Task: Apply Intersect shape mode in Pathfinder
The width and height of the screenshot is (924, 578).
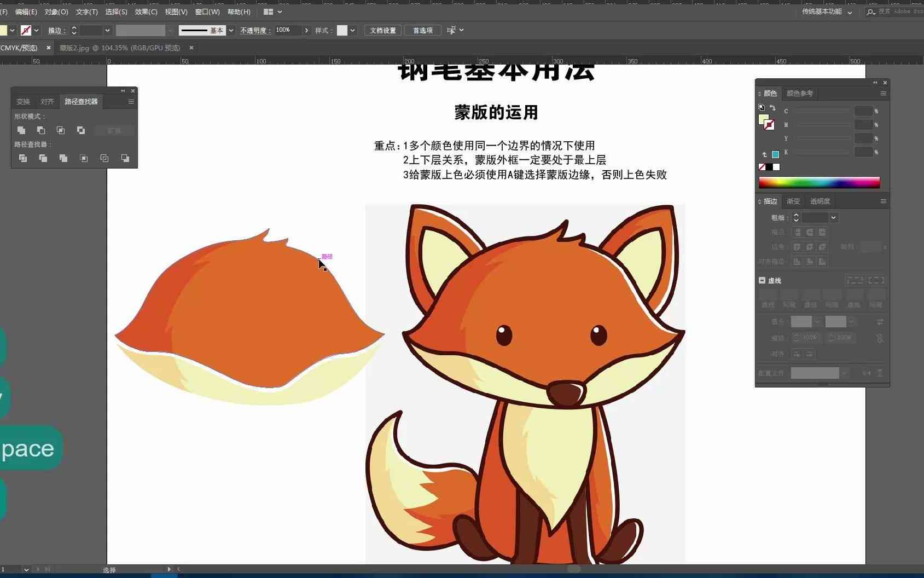Action: (x=61, y=130)
